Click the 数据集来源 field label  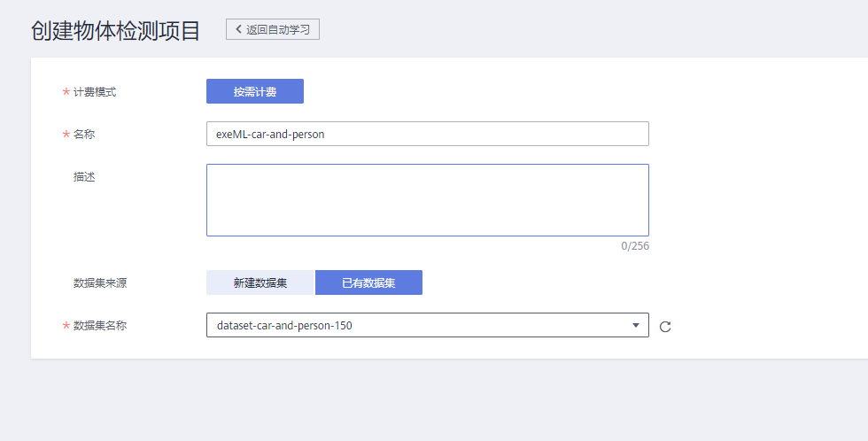100,283
